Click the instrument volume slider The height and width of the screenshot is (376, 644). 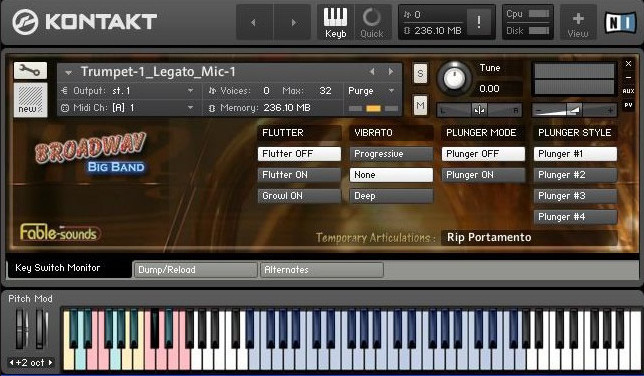coord(574,110)
